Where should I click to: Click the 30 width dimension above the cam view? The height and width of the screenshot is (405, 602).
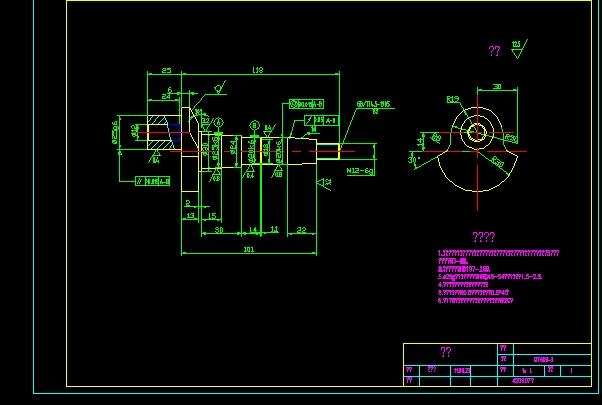[x=497, y=86]
